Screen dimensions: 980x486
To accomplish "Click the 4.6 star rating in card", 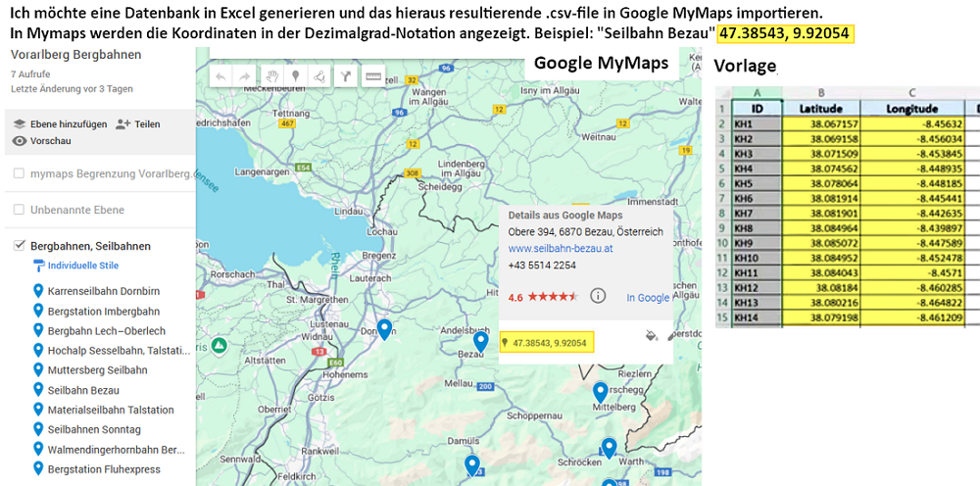I will 543,297.
